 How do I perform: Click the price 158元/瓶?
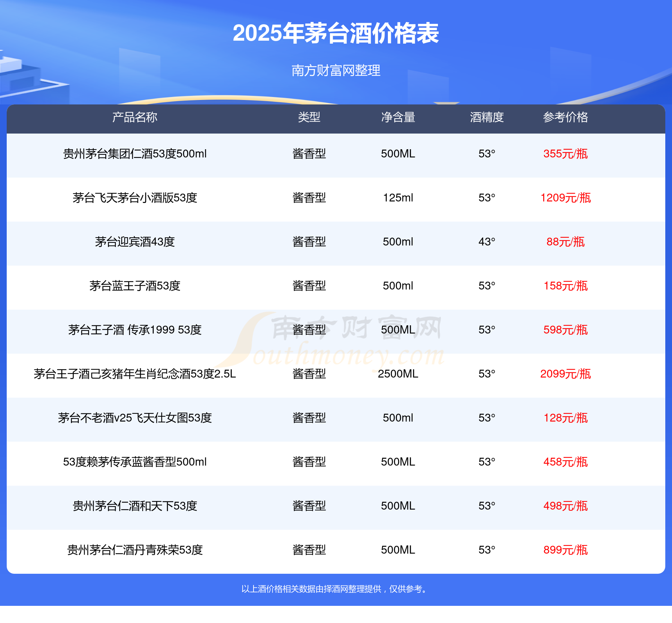[566, 286]
